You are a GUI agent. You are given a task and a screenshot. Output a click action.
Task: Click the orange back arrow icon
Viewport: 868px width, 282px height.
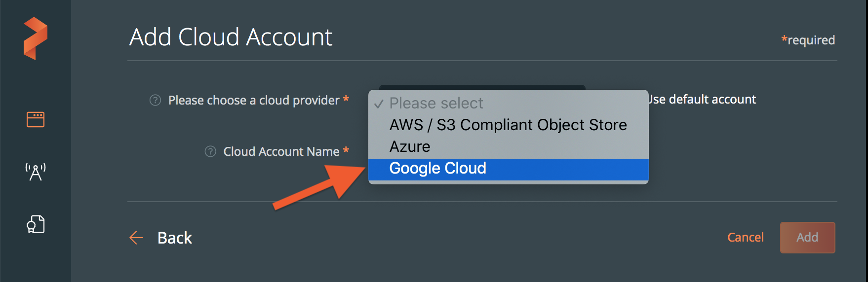point(136,238)
